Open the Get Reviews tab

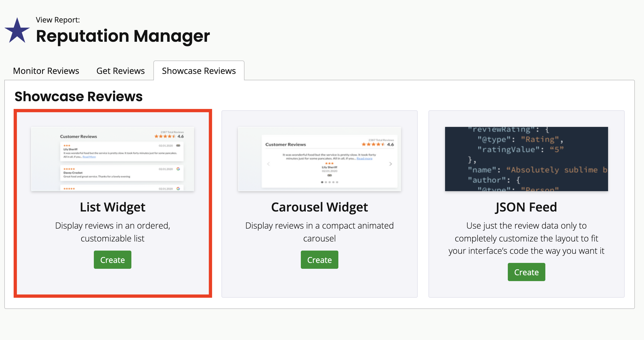click(x=120, y=71)
